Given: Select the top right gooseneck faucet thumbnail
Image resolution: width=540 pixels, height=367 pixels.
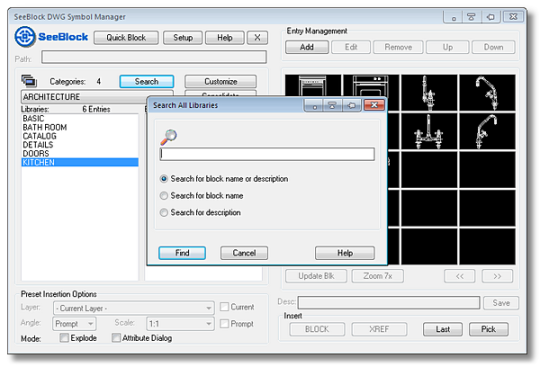Looking at the screenshot, I should pyautogui.click(x=487, y=93).
